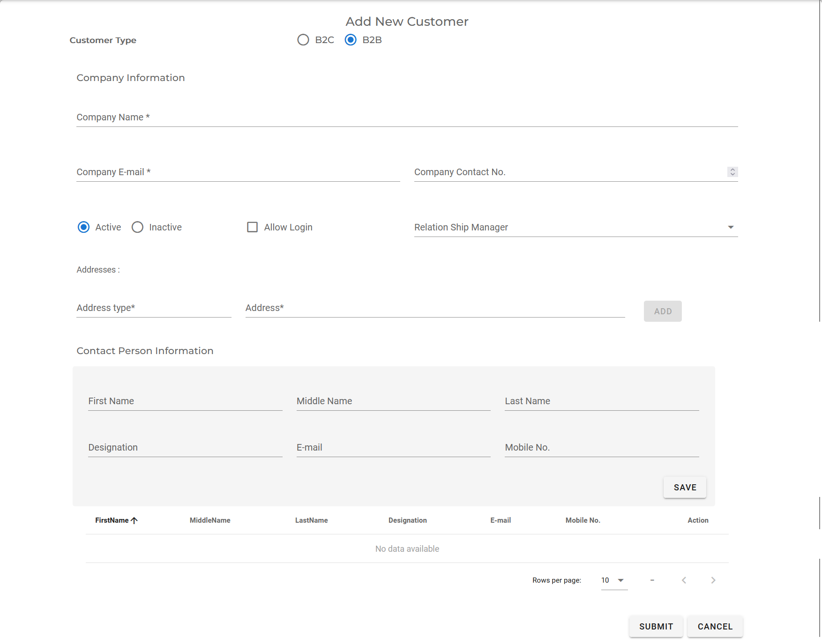Select the B2B customer type
The image size is (822, 644).
click(350, 40)
